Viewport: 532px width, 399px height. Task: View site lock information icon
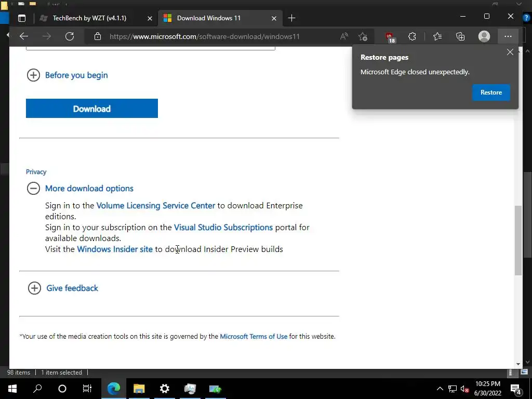(x=98, y=36)
